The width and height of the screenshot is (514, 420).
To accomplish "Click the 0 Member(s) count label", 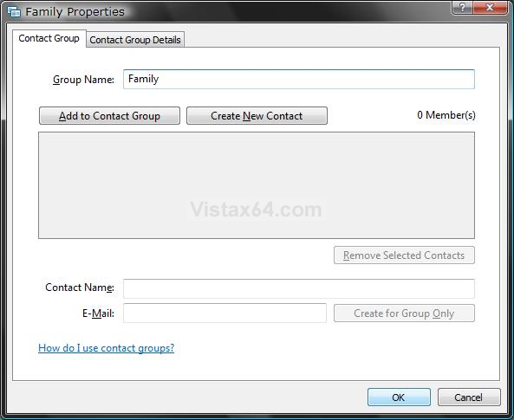I will click(446, 115).
